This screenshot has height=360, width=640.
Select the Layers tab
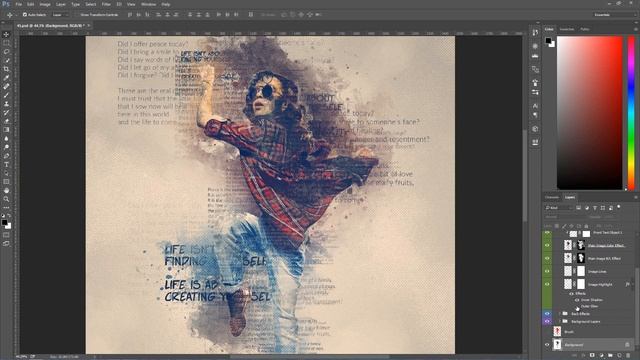click(x=570, y=198)
